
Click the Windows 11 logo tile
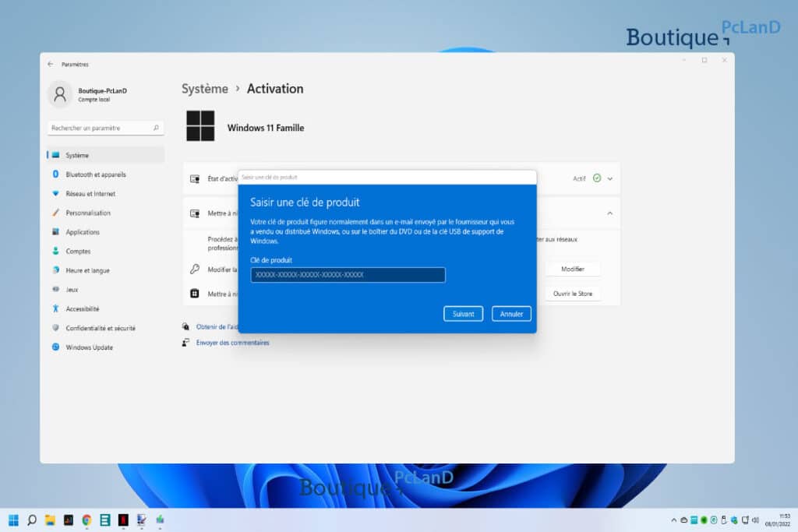[200, 125]
